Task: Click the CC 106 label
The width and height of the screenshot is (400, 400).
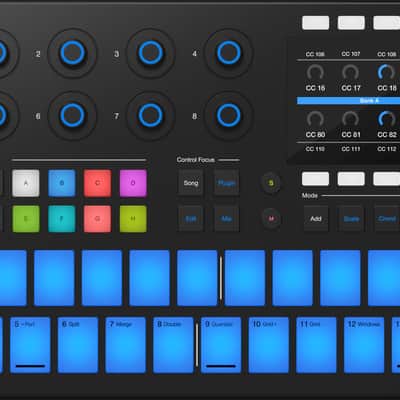Action: (x=315, y=54)
